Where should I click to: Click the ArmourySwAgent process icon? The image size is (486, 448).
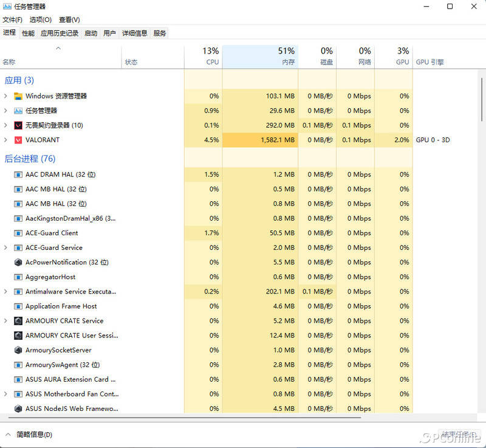(18, 365)
